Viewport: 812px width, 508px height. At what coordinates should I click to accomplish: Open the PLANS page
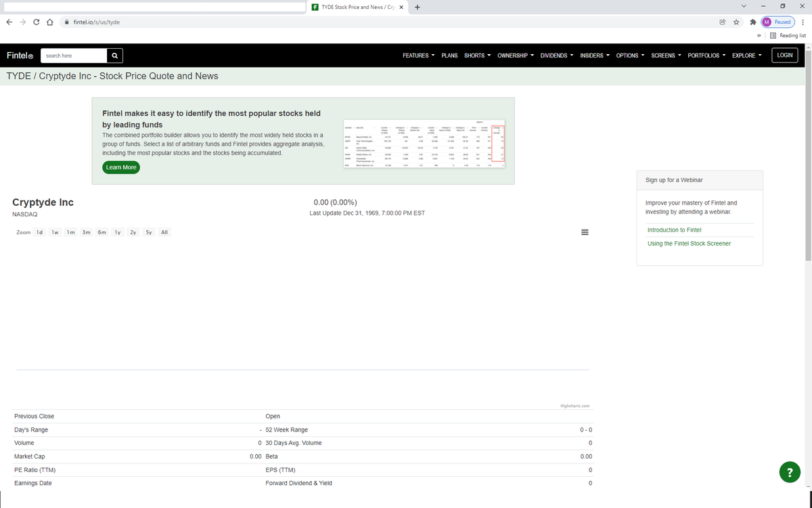[x=449, y=56]
